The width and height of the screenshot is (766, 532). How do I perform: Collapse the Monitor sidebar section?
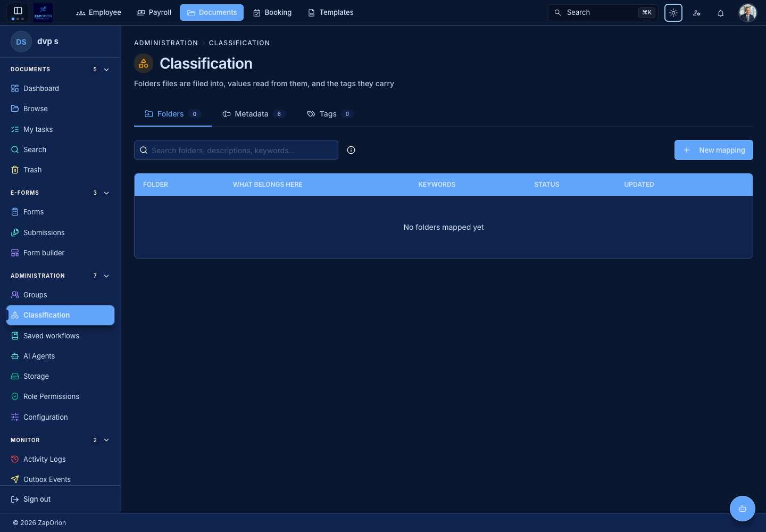pos(106,440)
